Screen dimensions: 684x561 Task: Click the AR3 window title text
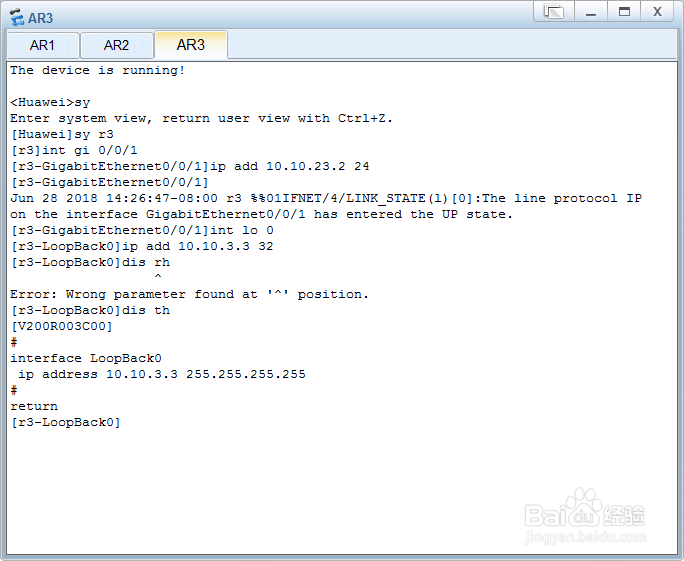click(40, 18)
